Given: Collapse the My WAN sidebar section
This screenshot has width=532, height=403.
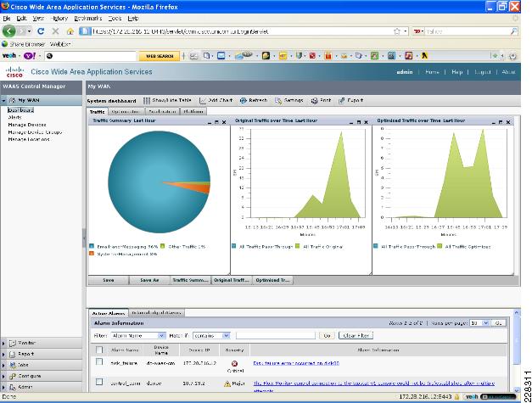Looking at the screenshot, I should point(3,101).
